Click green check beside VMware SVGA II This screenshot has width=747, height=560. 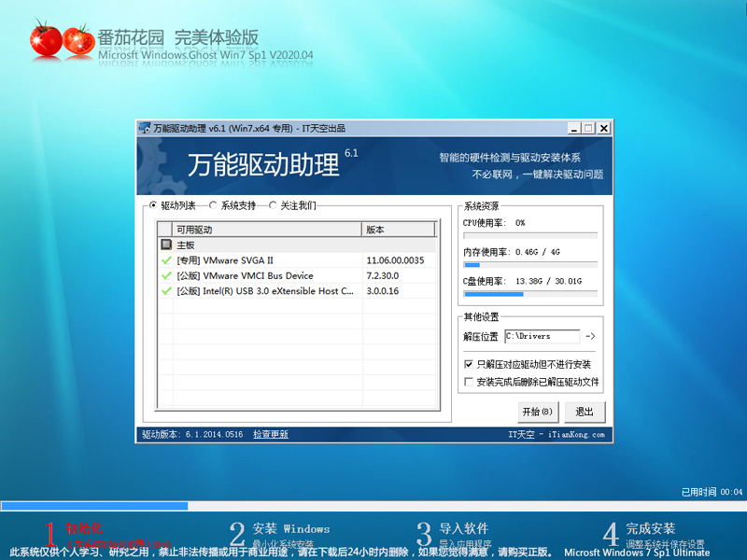[x=168, y=260]
